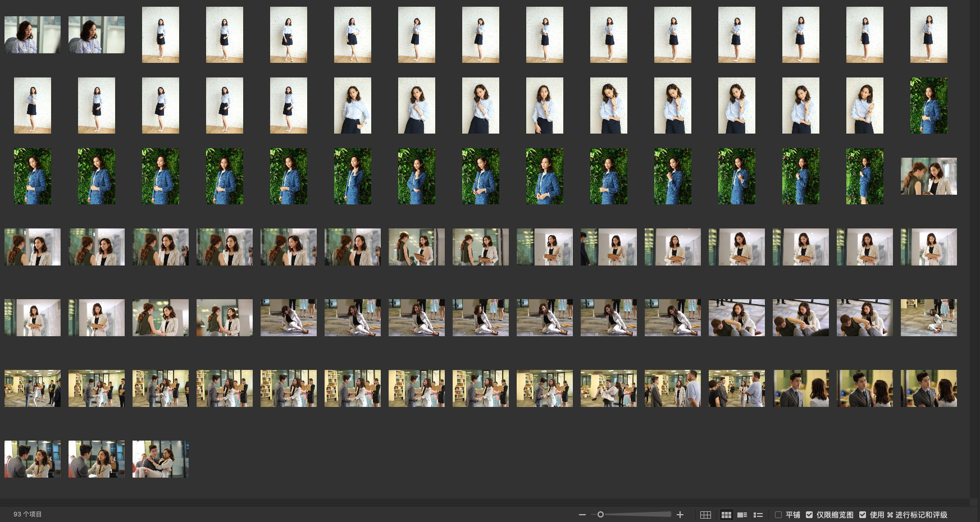Screen dimensions: 980x522
Task: Toggle 使用 ⌘ 进行标记和评级 checkbox
Action: (x=863, y=515)
